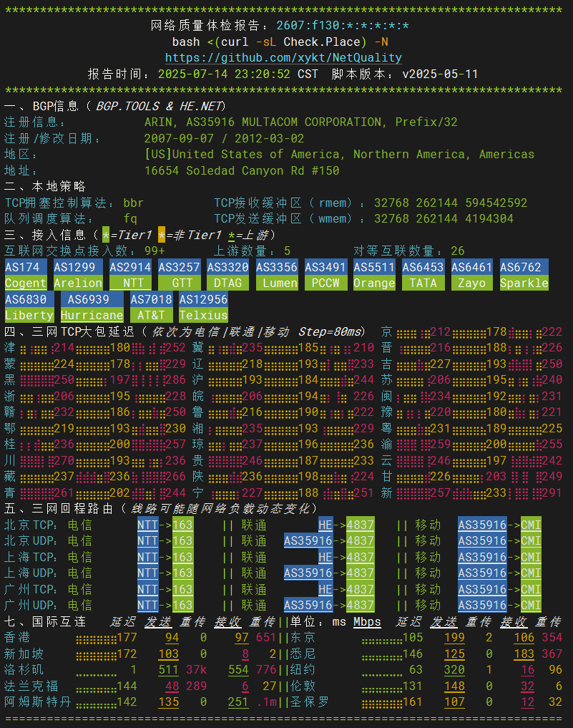Click the 新 latency value 291
Screen dimensions: 573x728
click(552, 492)
